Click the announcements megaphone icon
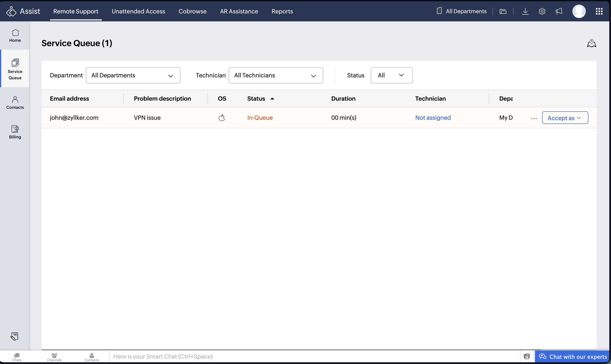Screen dimensions: 611x364 [559, 11]
